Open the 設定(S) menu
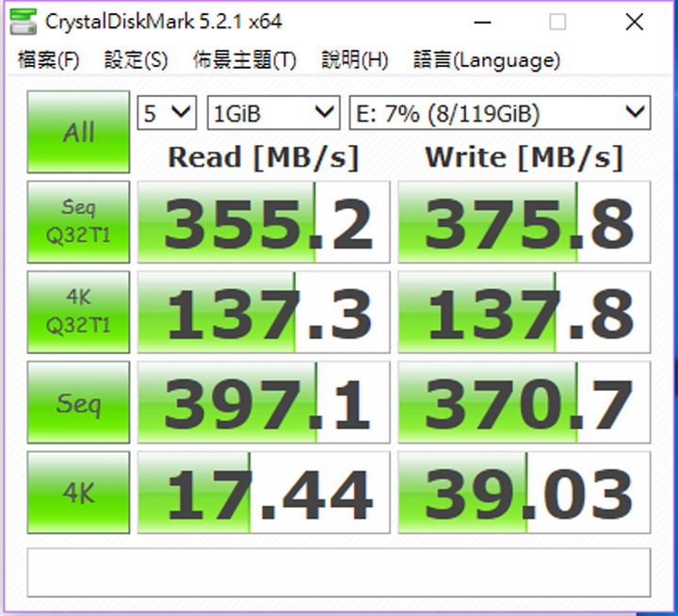This screenshot has width=678, height=616. tap(136, 60)
